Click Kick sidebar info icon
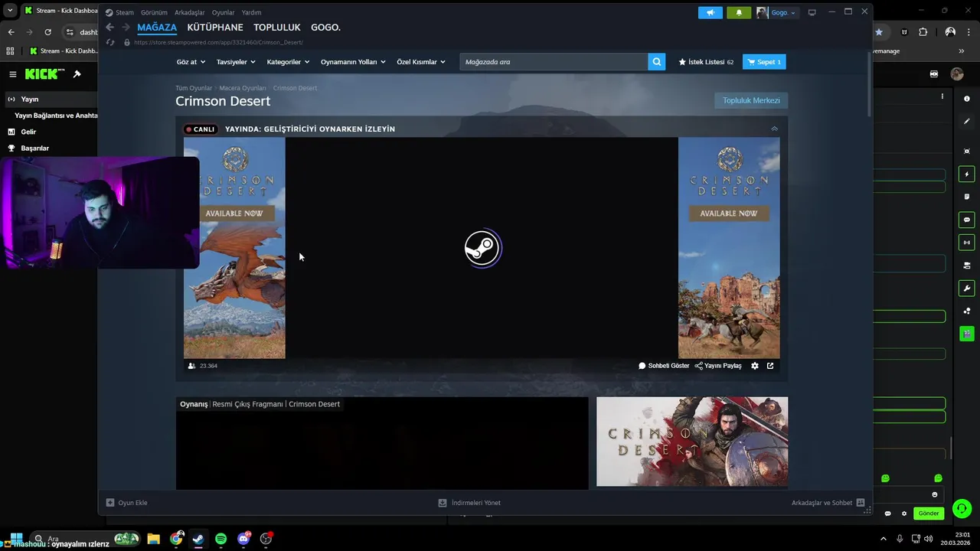The image size is (980, 551). pyautogui.click(x=967, y=99)
